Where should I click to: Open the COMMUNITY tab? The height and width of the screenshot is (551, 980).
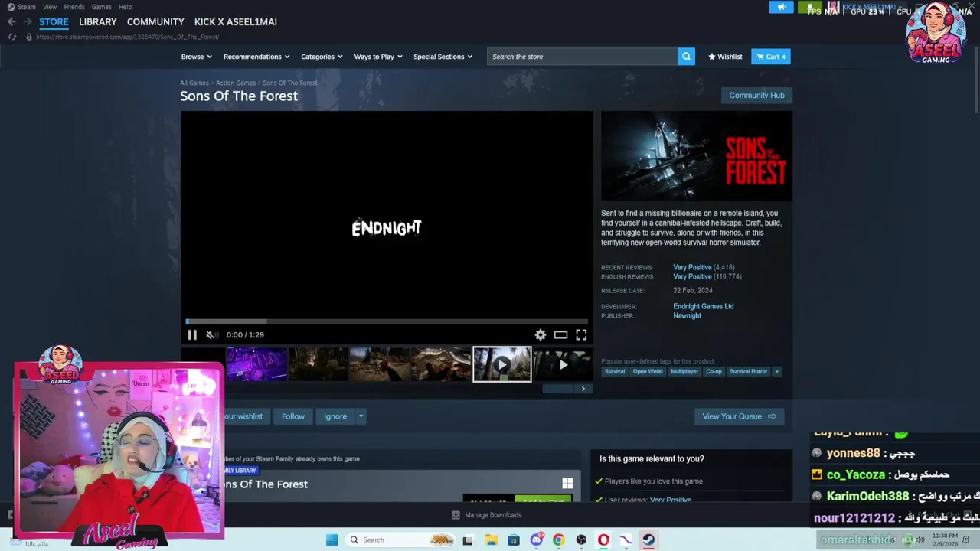coord(155,21)
